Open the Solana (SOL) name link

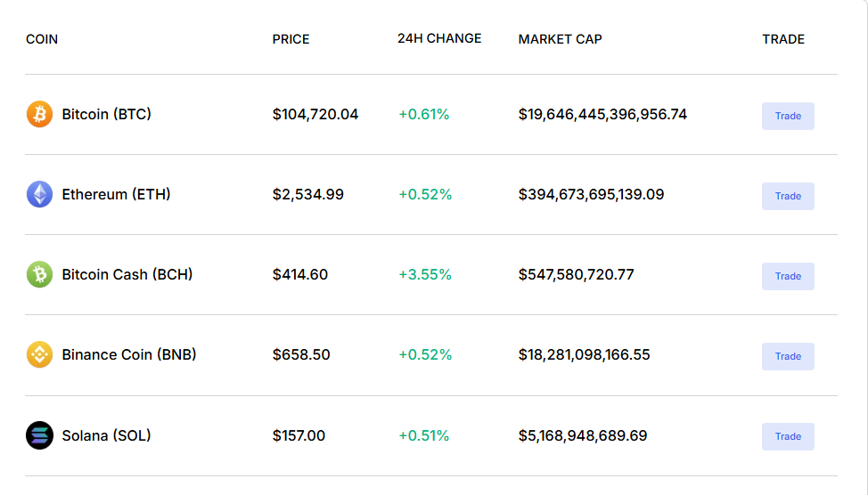click(106, 435)
